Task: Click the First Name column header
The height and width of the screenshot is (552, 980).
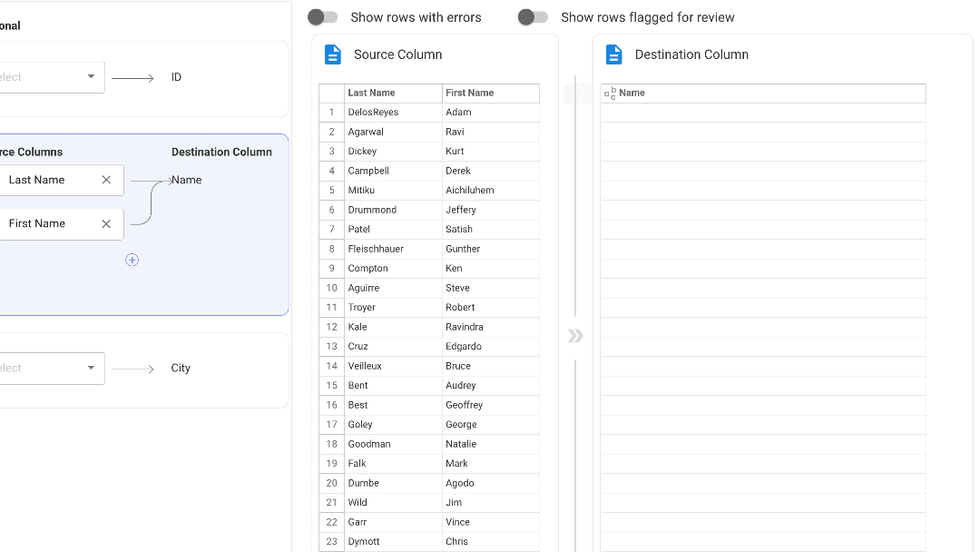Action: (490, 93)
